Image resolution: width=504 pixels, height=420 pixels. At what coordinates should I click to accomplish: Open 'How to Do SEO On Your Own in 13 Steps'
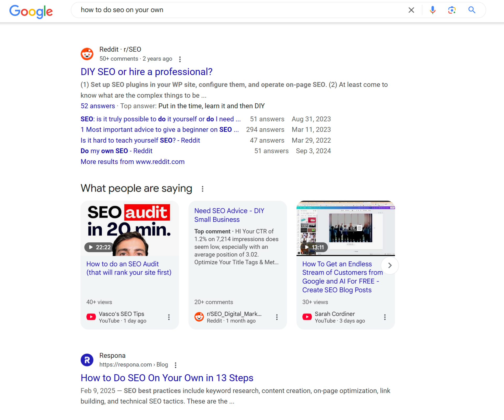pyautogui.click(x=167, y=378)
